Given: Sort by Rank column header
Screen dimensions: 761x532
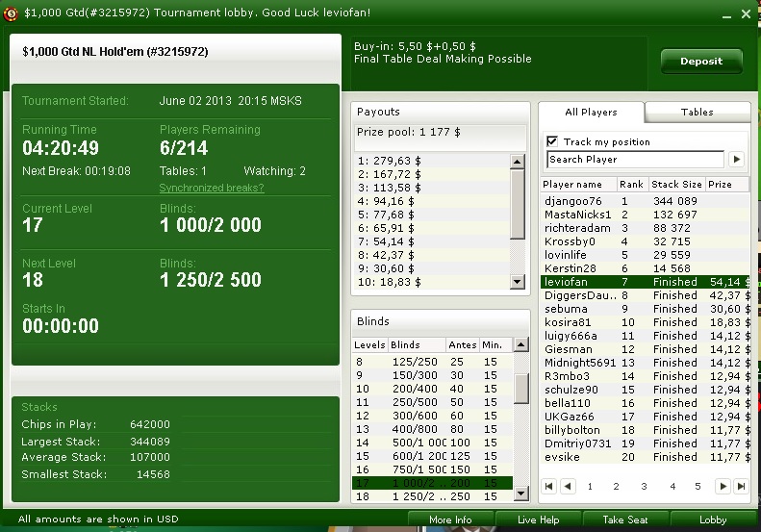Looking at the screenshot, I should (x=632, y=184).
